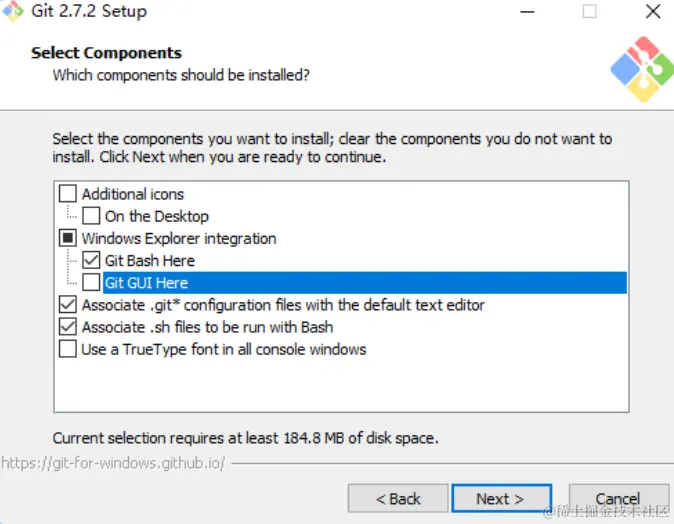Disable Associate .sh files with Bash
Image resolution: width=674 pixels, height=524 pixels.
[x=68, y=327]
